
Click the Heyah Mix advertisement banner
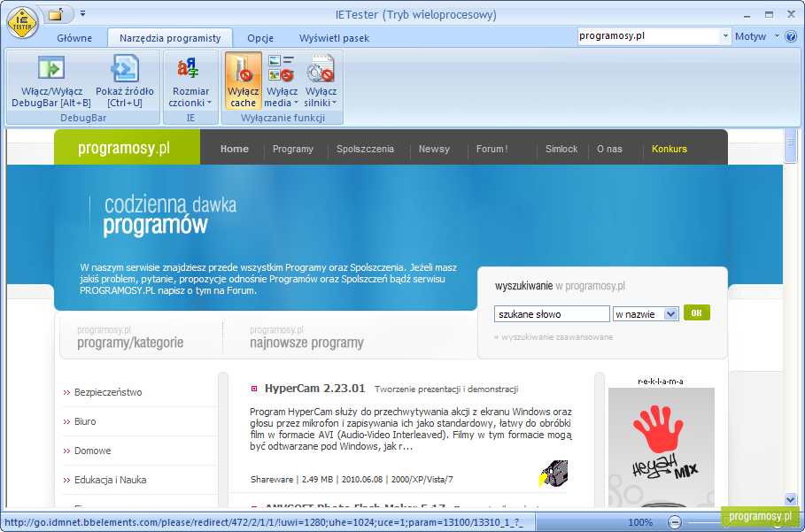pyautogui.click(x=662, y=447)
